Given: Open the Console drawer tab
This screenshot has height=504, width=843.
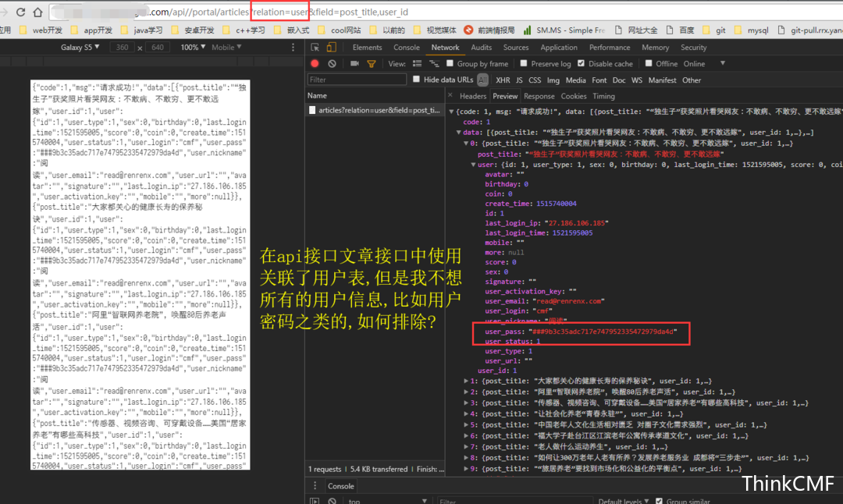Looking at the screenshot, I should 341,486.
